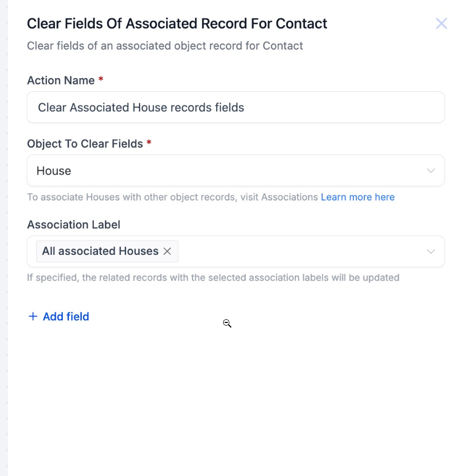Click the Add field button
The height and width of the screenshot is (476, 463).
[65, 317]
